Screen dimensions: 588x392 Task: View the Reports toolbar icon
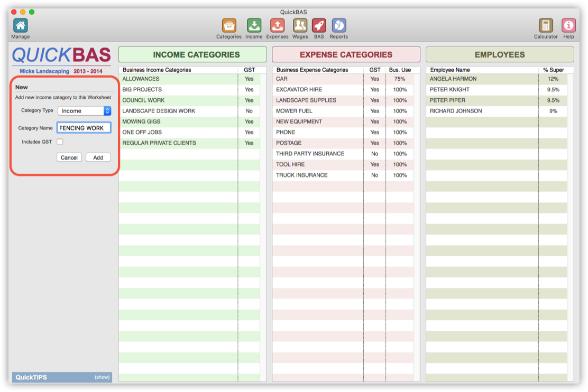point(338,25)
